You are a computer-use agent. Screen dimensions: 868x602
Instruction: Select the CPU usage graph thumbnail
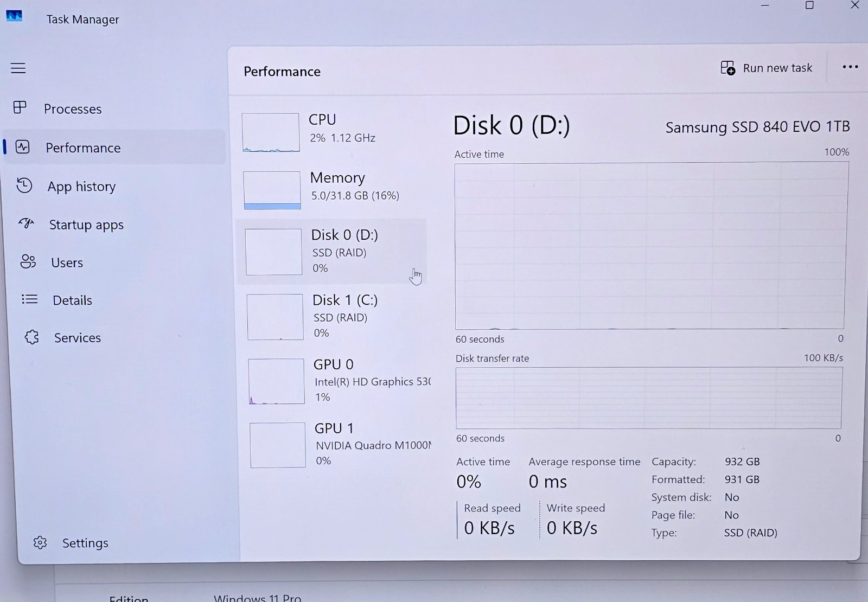click(271, 132)
